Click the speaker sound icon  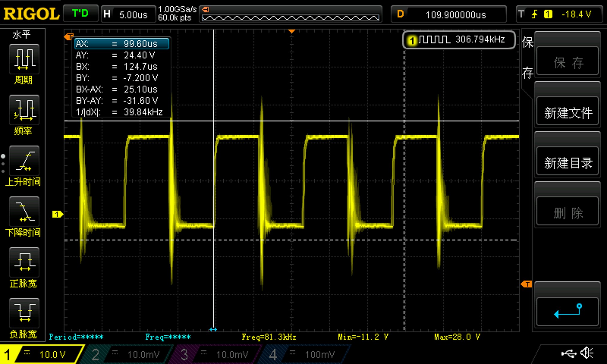click(587, 353)
